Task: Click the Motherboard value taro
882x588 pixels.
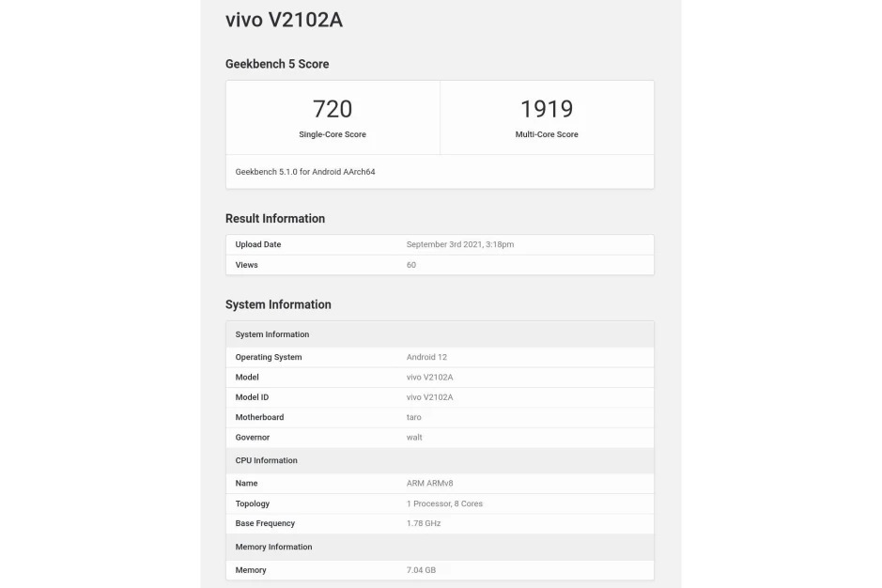Action: tap(414, 417)
